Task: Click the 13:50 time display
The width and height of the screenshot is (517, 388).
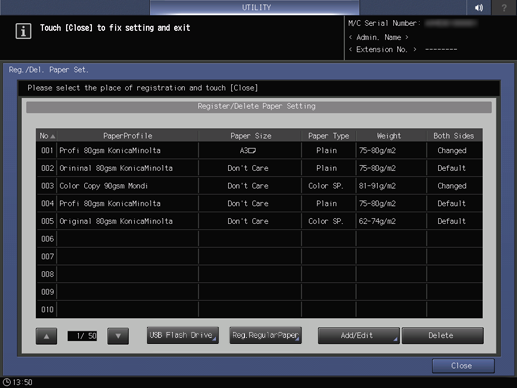Action: pos(22,382)
